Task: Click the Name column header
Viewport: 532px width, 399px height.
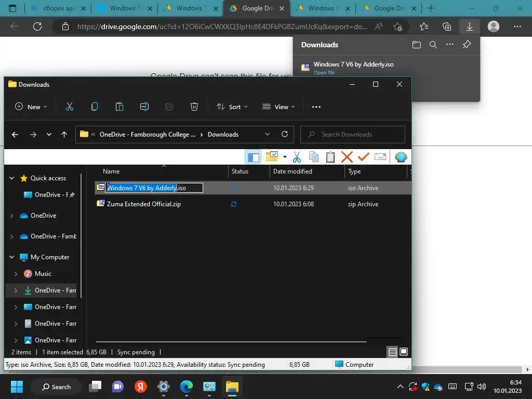Action: pyautogui.click(x=111, y=171)
